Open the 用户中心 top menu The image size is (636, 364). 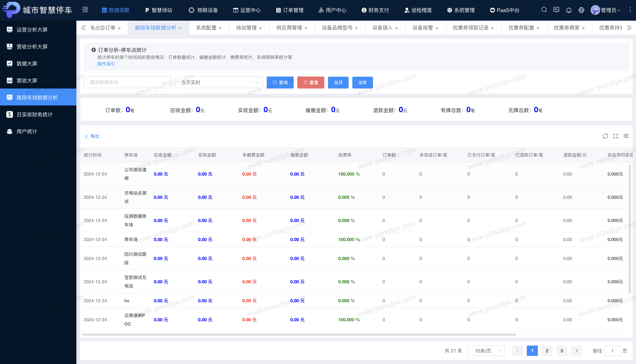[x=333, y=10]
